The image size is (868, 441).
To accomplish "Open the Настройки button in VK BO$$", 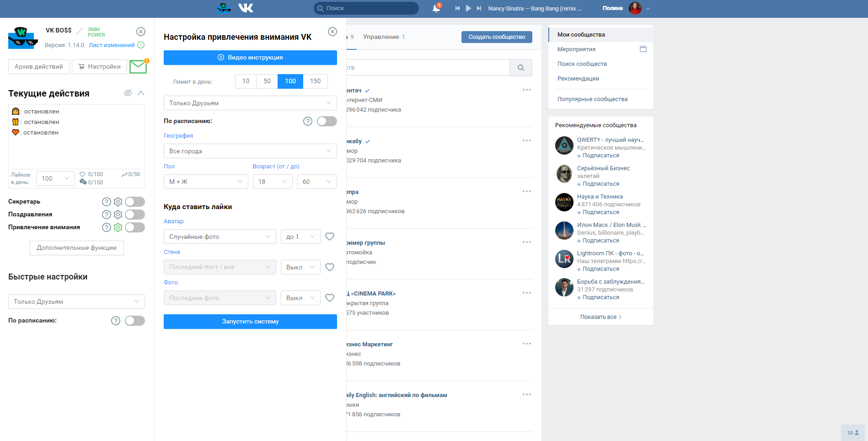I will click(100, 67).
